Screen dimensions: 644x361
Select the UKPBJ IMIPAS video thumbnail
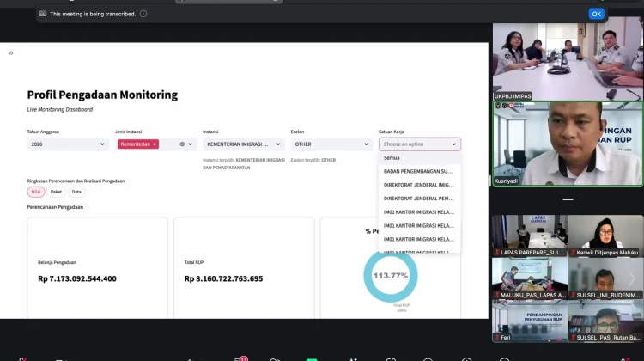tap(568, 61)
